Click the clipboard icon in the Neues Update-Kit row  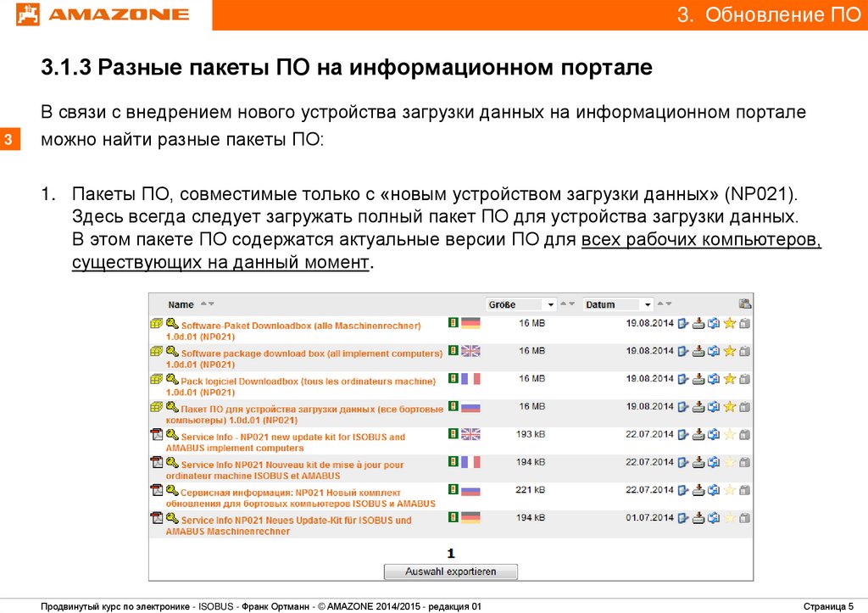coord(745,518)
